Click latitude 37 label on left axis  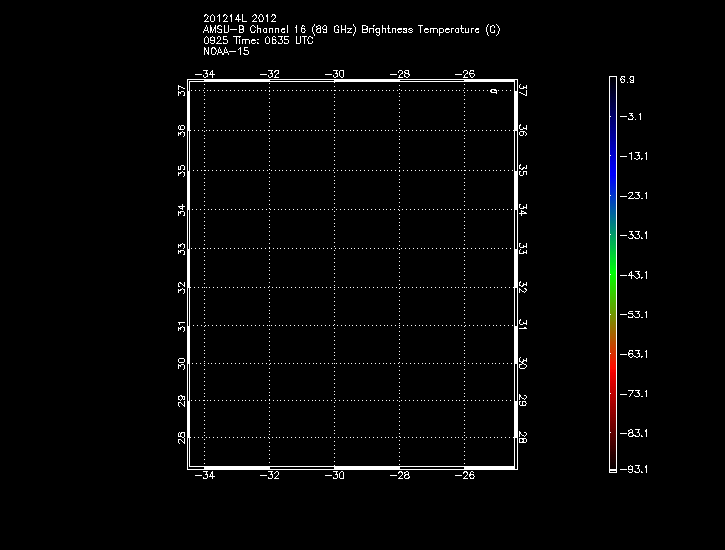(x=180, y=91)
